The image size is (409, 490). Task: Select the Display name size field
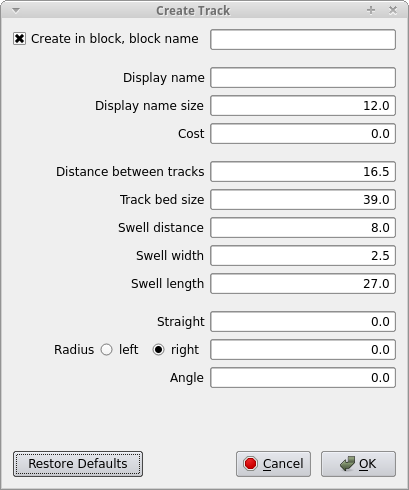(303, 106)
